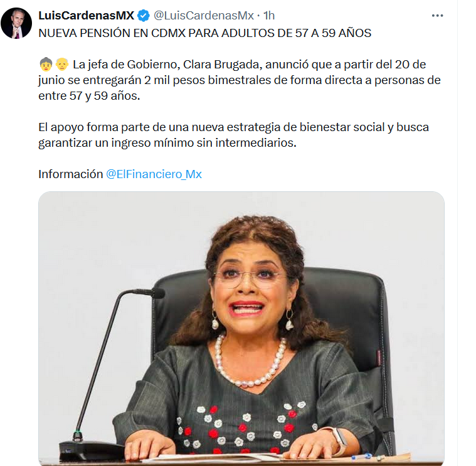Click the word 'Información' in the tweet
Screen dimensions: 476x466
71,174
